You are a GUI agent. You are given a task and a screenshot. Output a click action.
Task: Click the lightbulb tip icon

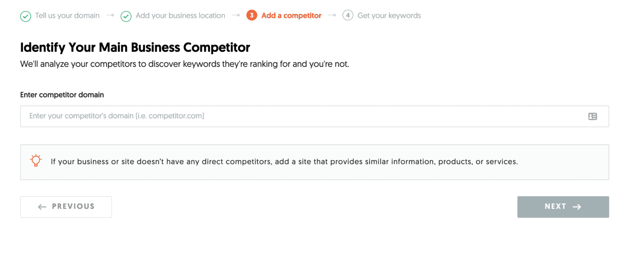[x=35, y=161]
